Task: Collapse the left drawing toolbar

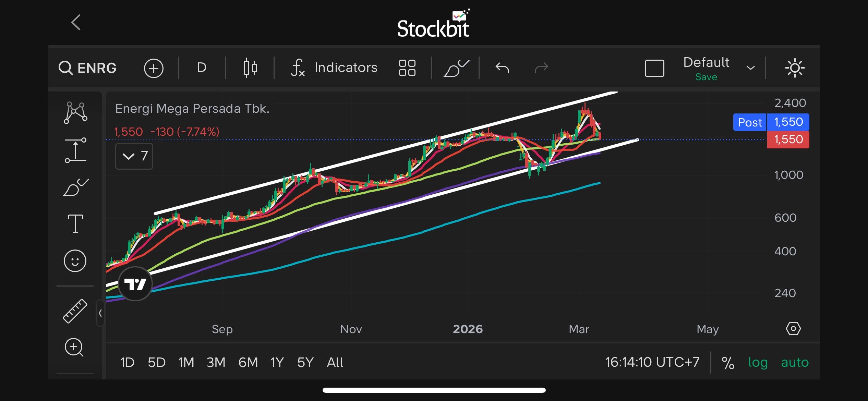Action: [100, 313]
